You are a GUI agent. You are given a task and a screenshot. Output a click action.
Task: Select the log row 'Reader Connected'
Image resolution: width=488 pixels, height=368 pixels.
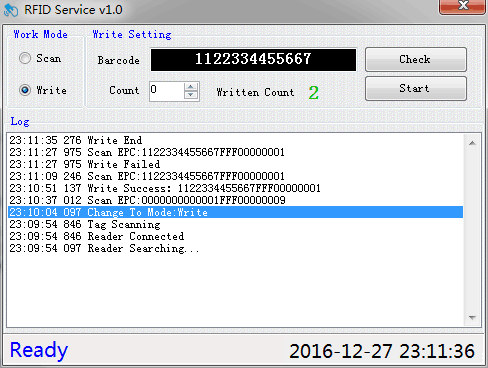[235, 236]
